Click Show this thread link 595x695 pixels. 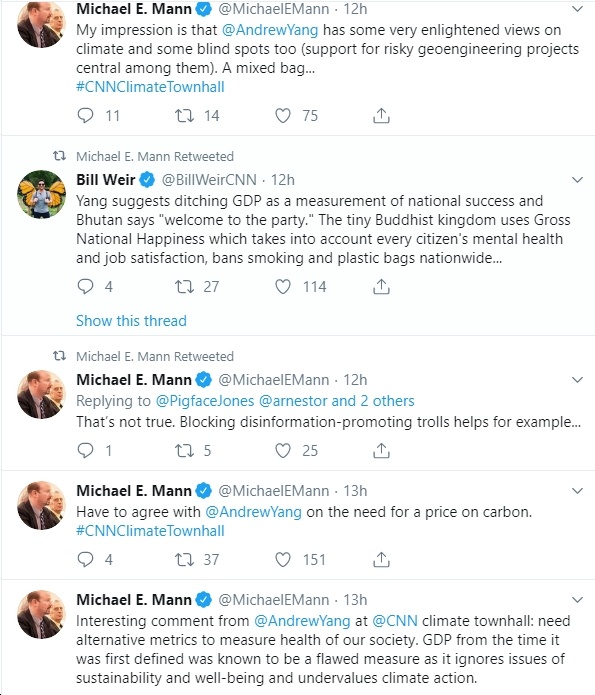pyautogui.click(x=131, y=320)
